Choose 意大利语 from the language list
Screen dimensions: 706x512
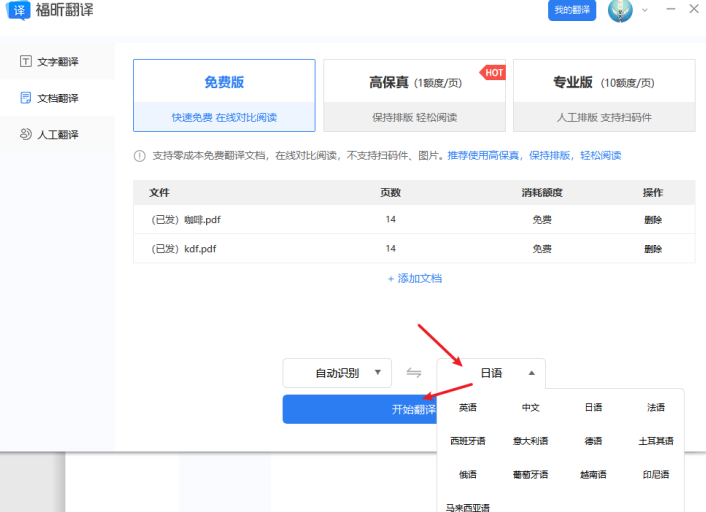click(x=530, y=441)
